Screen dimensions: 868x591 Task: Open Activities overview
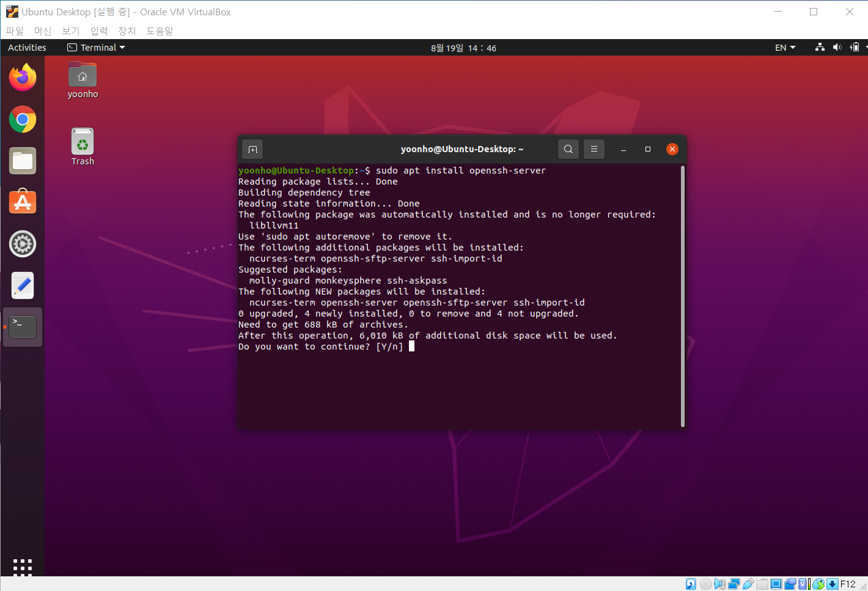pyautogui.click(x=27, y=48)
